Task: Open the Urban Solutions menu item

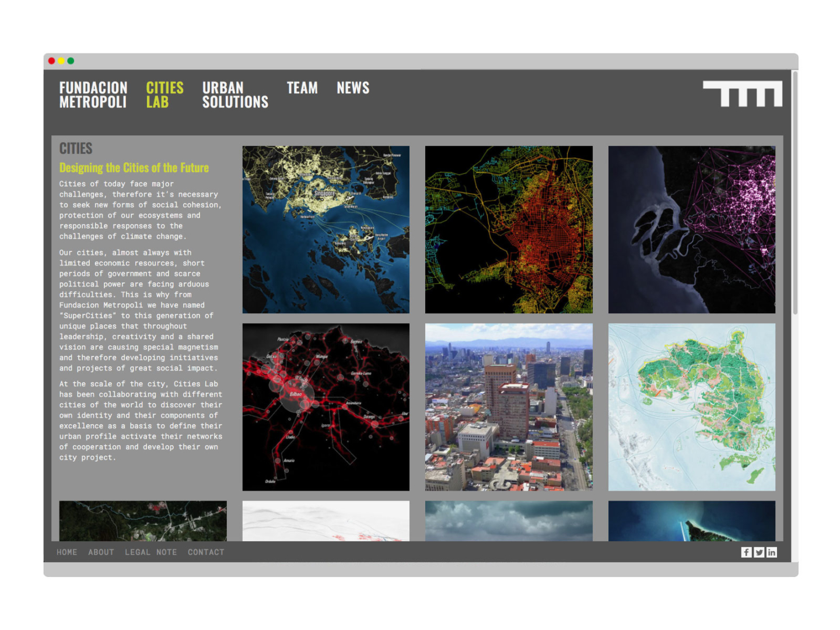Action: [235, 95]
